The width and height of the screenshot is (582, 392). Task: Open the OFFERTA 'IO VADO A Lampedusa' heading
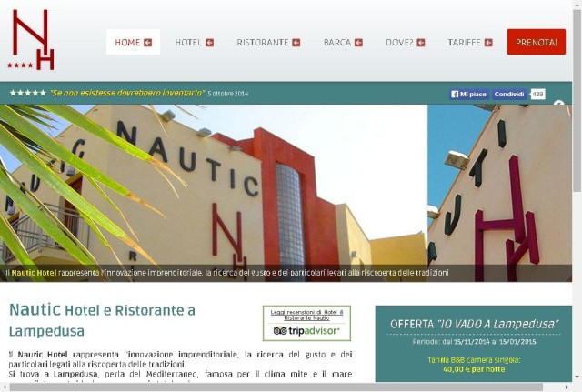pos(474,324)
